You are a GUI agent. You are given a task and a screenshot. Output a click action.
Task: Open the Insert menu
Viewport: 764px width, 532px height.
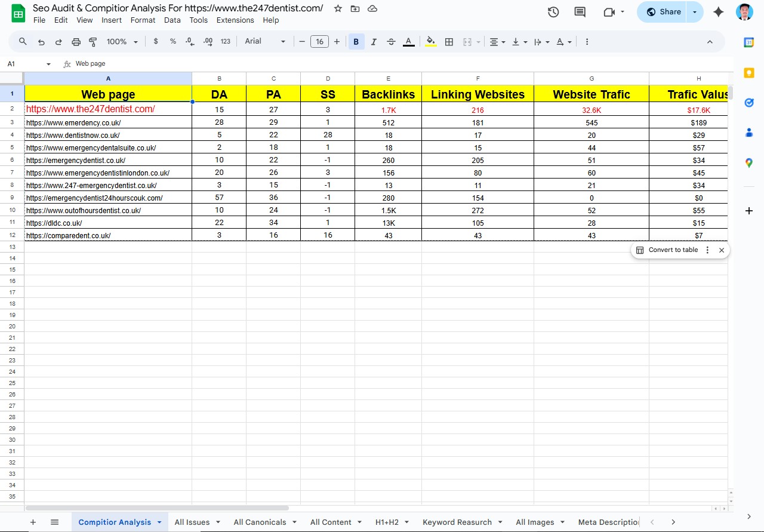pos(112,20)
